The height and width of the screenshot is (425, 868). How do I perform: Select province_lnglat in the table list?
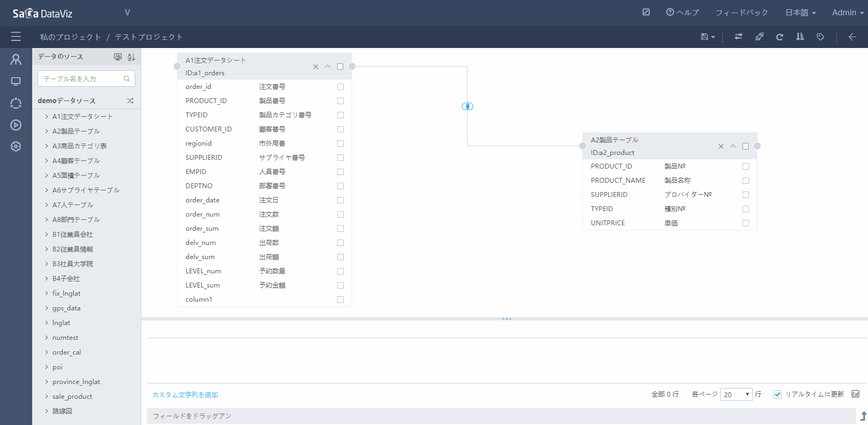pos(76,381)
